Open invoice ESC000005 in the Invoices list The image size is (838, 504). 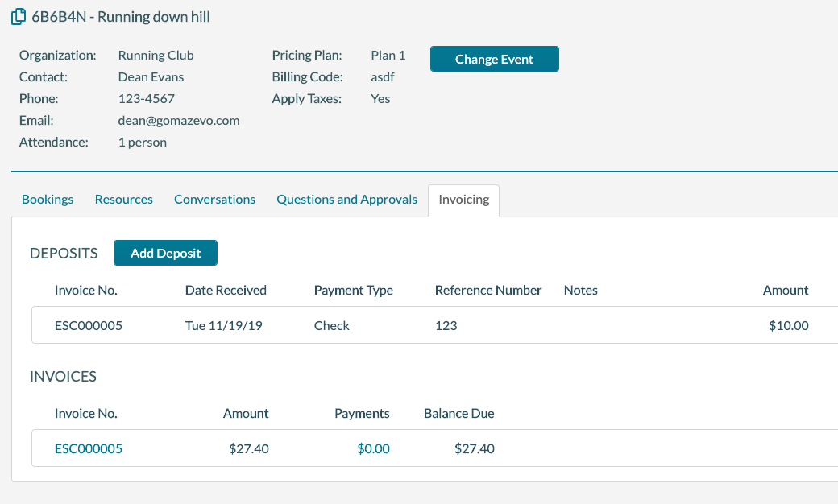(89, 448)
